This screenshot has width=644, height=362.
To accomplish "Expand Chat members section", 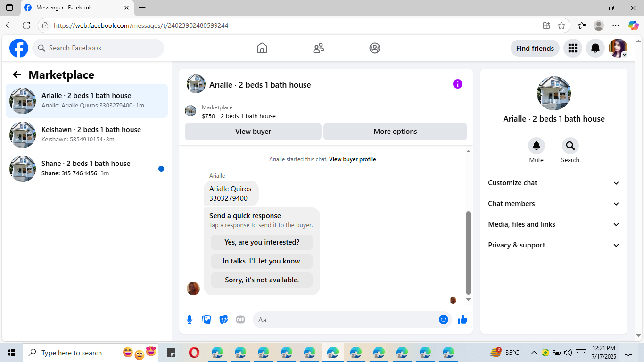I will 554,204.
